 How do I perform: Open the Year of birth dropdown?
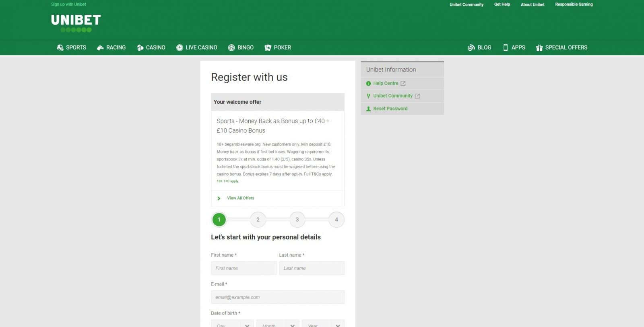click(323, 324)
